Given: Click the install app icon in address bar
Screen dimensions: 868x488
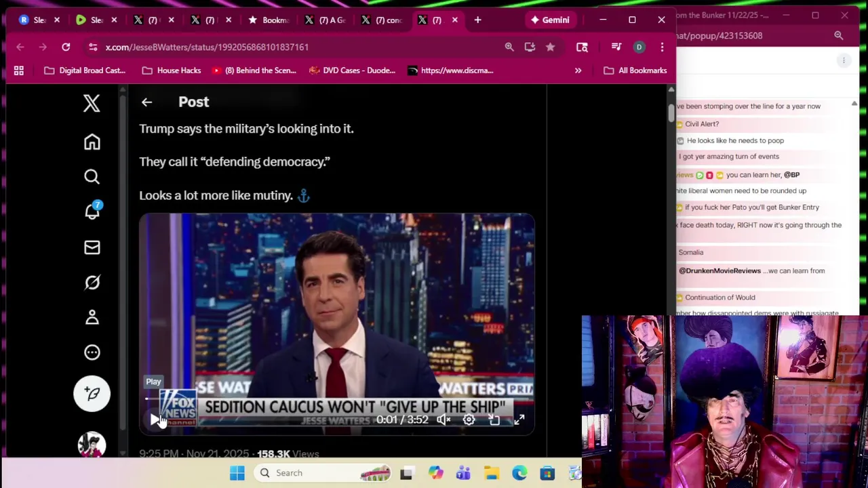Looking at the screenshot, I should 530,47.
